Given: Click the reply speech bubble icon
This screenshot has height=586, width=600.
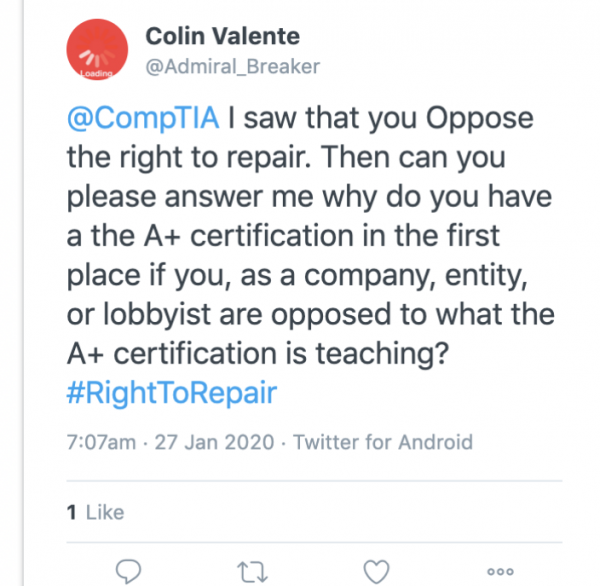Looking at the screenshot, I should coord(129,571).
